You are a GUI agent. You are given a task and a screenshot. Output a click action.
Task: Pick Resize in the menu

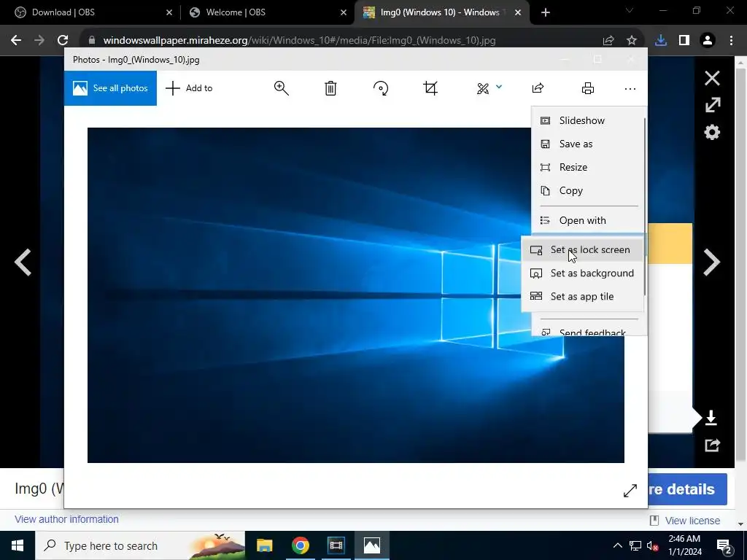pyautogui.click(x=588, y=167)
